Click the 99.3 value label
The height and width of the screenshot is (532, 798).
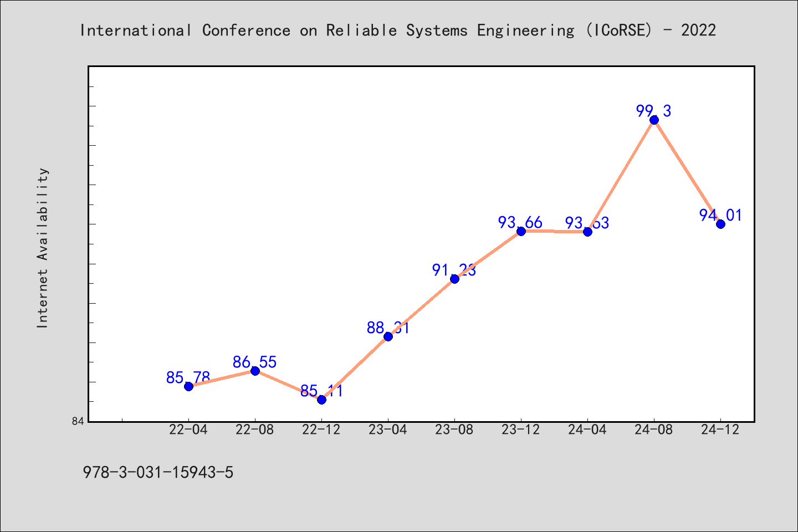(654, 111)
